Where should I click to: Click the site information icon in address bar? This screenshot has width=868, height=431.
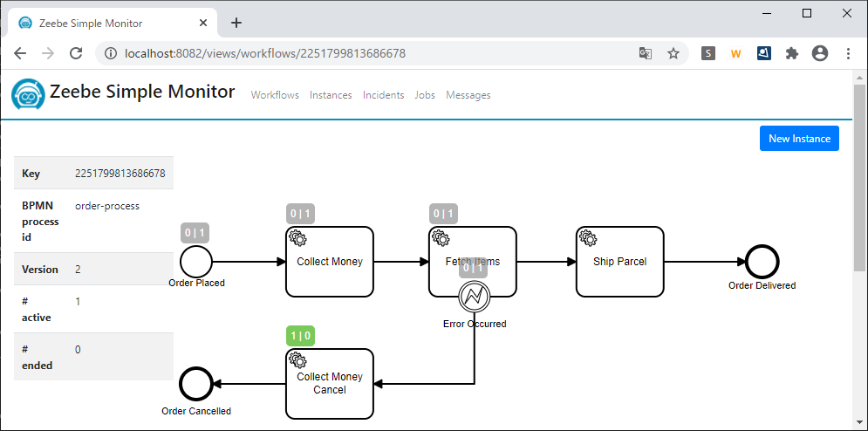[x=111, y=53]
